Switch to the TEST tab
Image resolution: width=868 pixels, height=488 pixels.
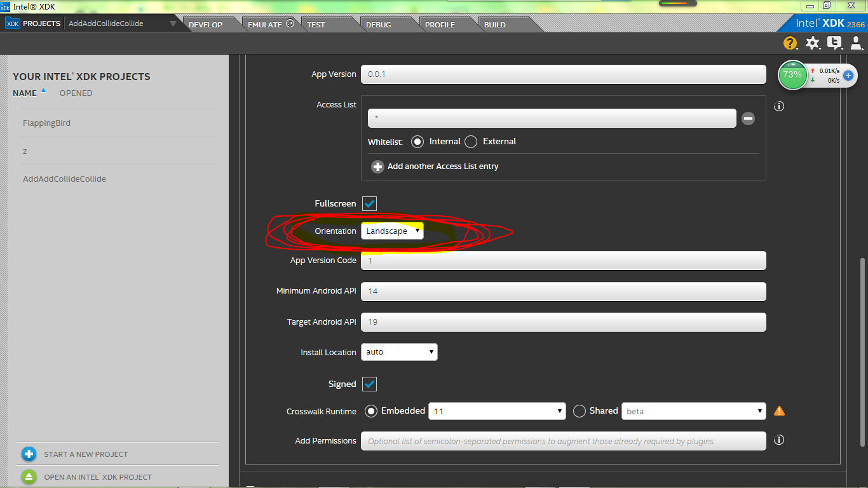(x=316, y=25)
